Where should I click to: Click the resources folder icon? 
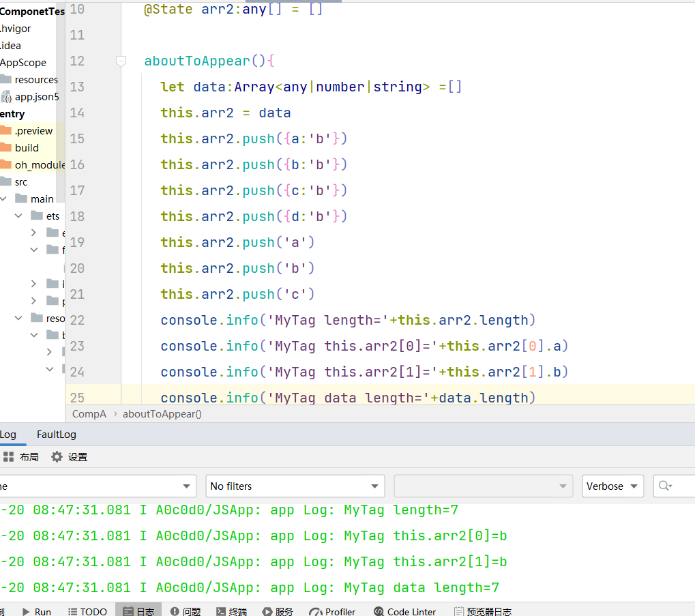(x=5, y=79)
